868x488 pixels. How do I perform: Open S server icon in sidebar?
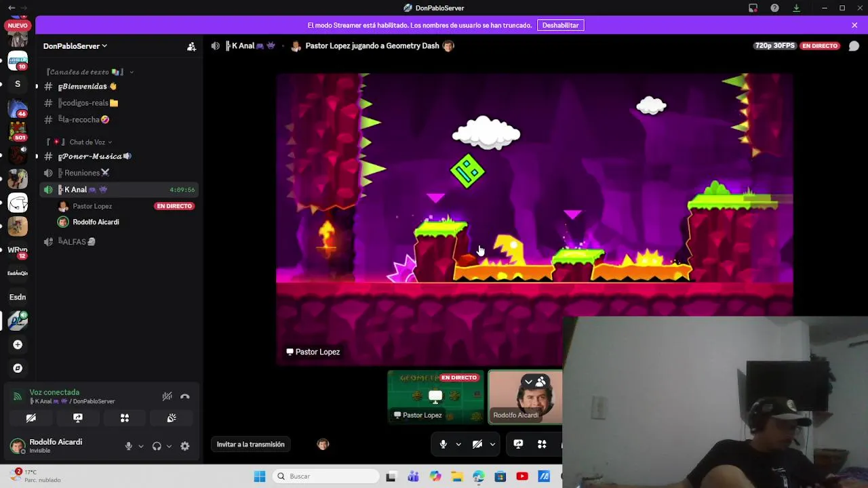tap(18, 84)
